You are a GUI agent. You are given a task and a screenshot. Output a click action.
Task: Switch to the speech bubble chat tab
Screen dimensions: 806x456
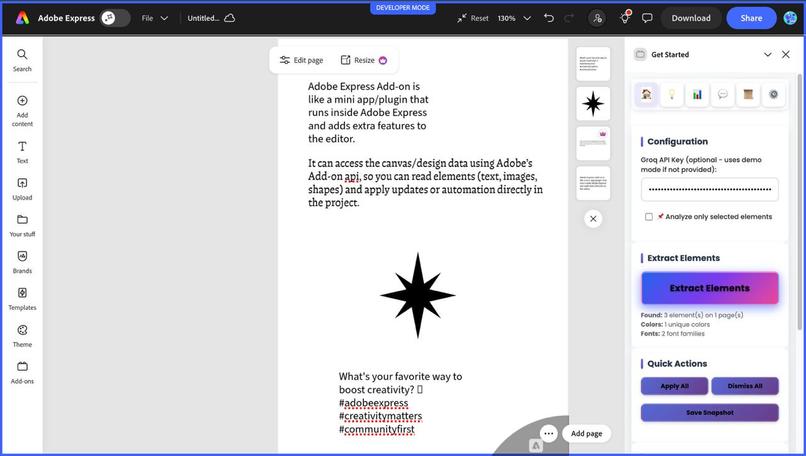pyautogui.click(x=723, y=95)
